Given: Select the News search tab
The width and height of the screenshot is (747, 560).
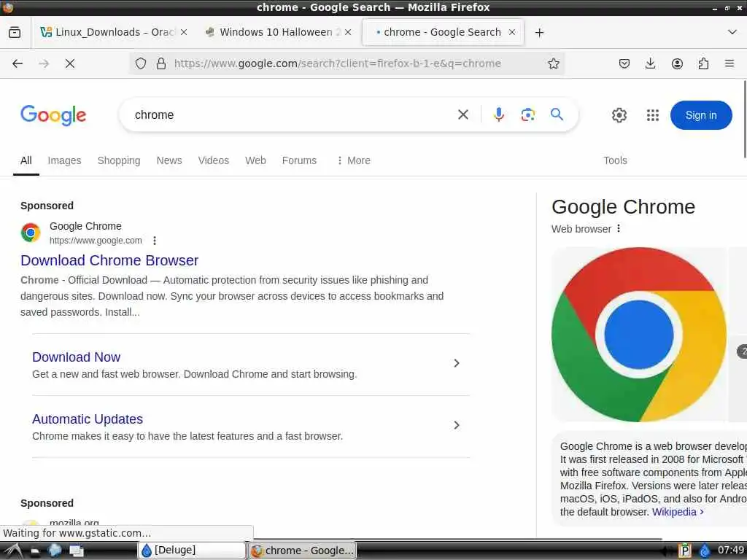Looking at the screenshot, I should (x=169, y=160).
